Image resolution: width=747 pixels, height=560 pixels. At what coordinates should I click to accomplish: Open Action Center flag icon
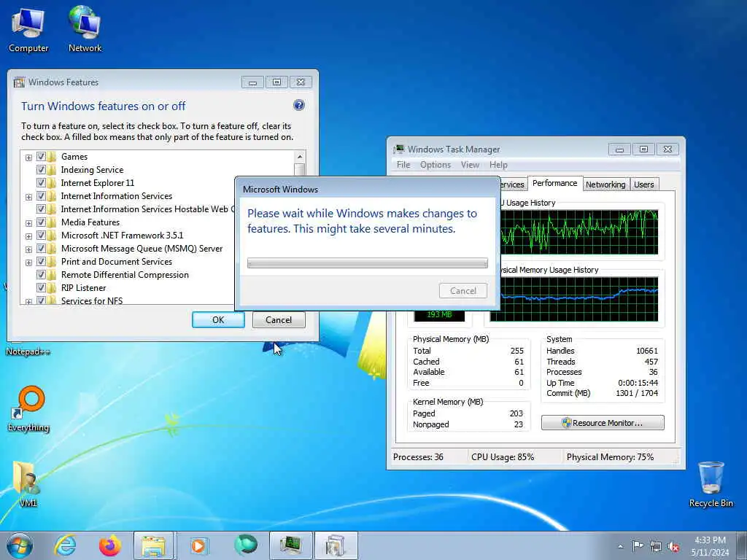pyautogui.click(x=638, y=546)
